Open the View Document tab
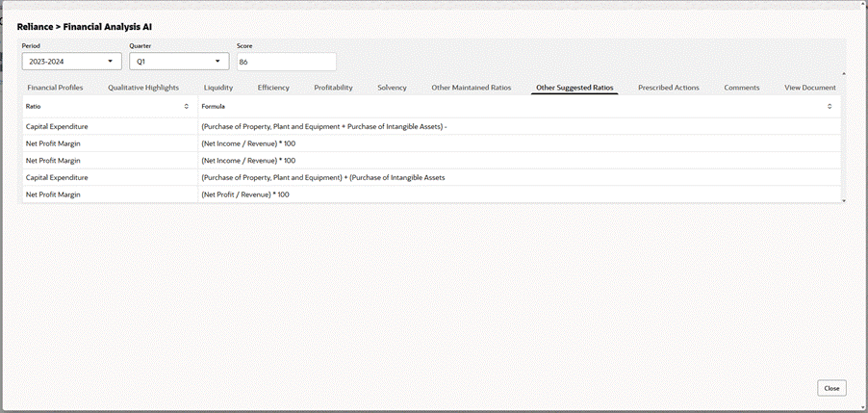 (x=810, y=88)
